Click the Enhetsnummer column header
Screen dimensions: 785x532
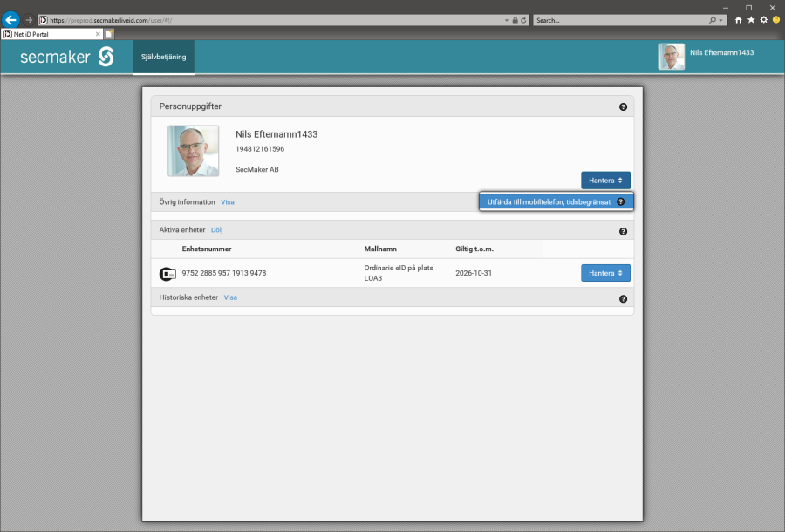click(206, 249)
